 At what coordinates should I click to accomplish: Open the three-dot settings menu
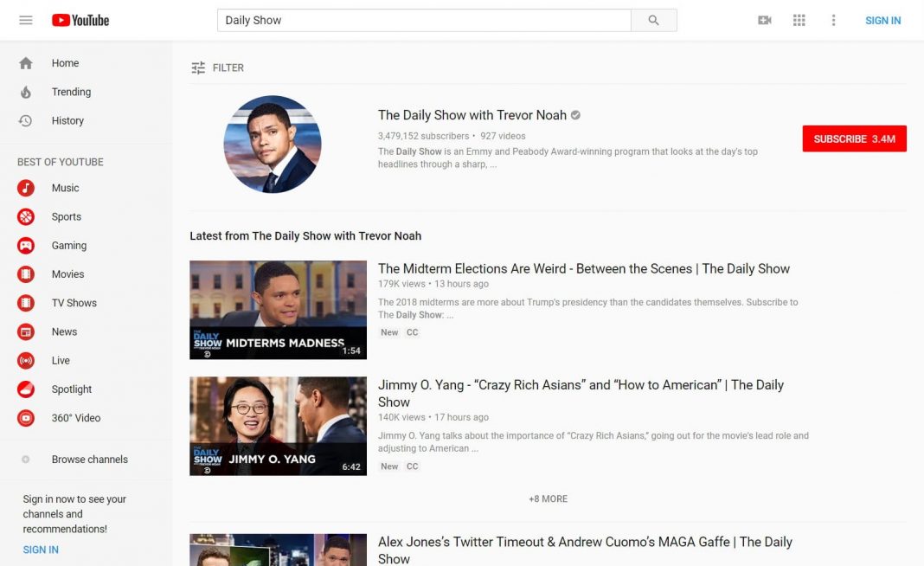tap(833, 20)
